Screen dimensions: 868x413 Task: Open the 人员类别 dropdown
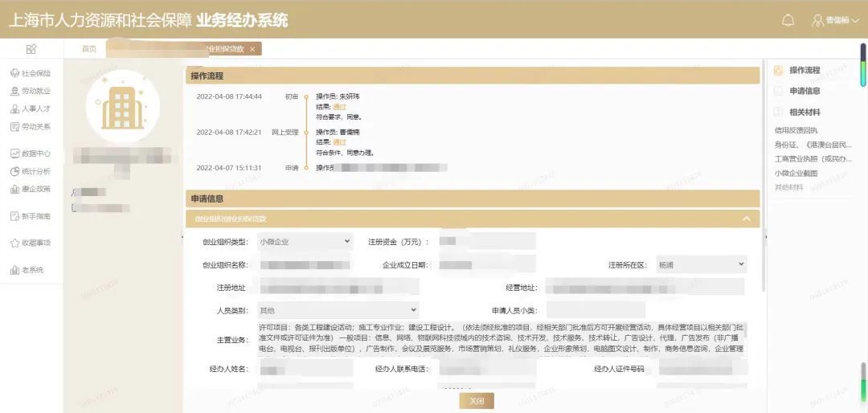pos(338,310)
